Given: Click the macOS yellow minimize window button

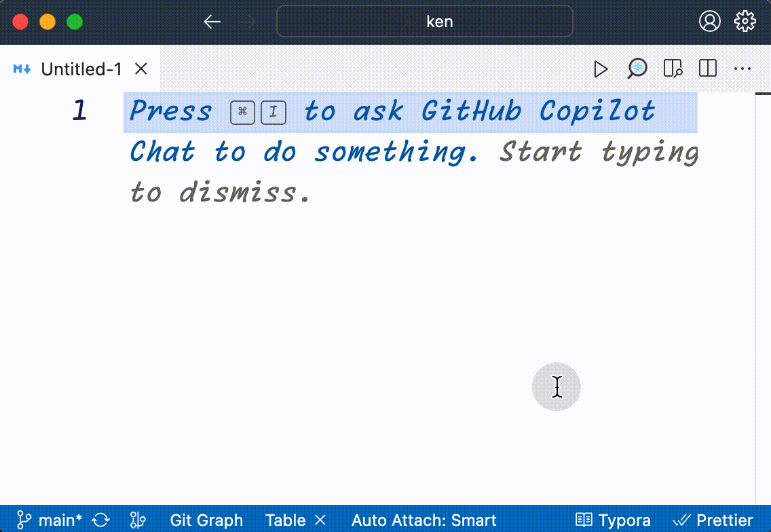Looking at the screenshot, I should click(x=48, y=22).
